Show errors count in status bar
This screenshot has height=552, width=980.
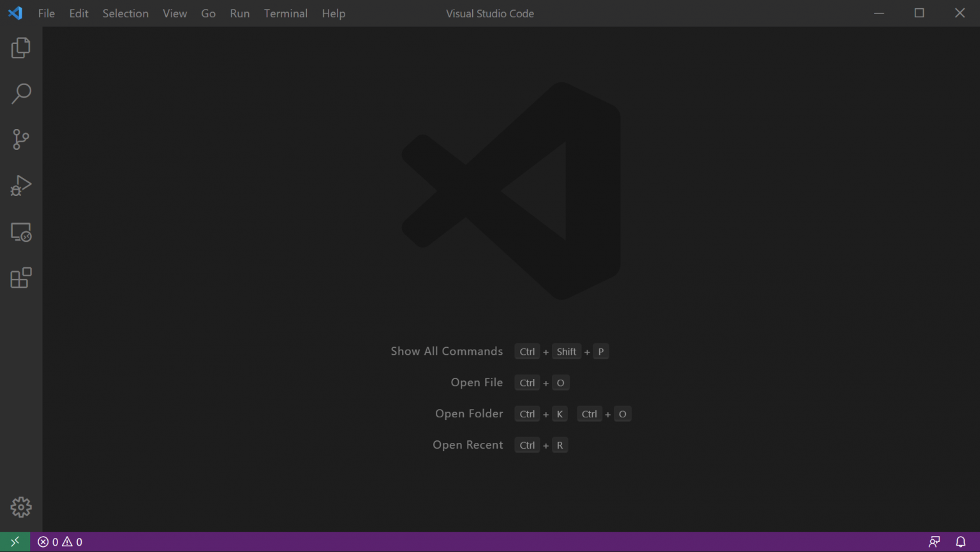[48, 542]
